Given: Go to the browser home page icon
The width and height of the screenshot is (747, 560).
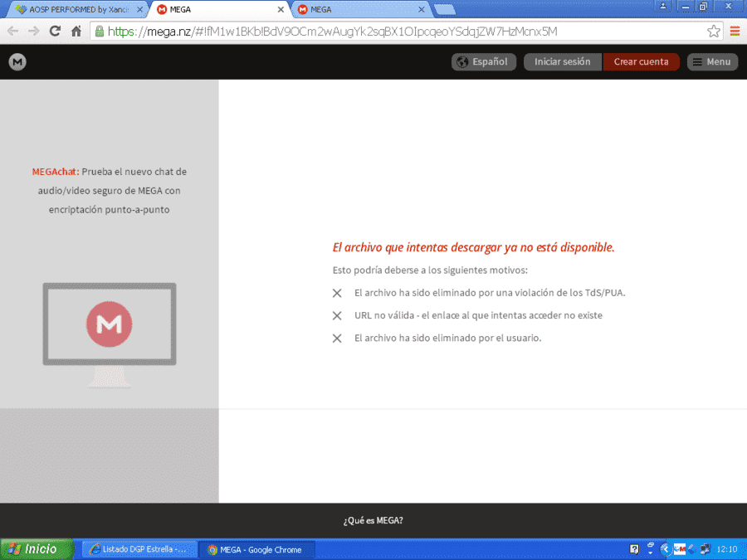Looking at the screenshot, I should click(x=76, y=32).
